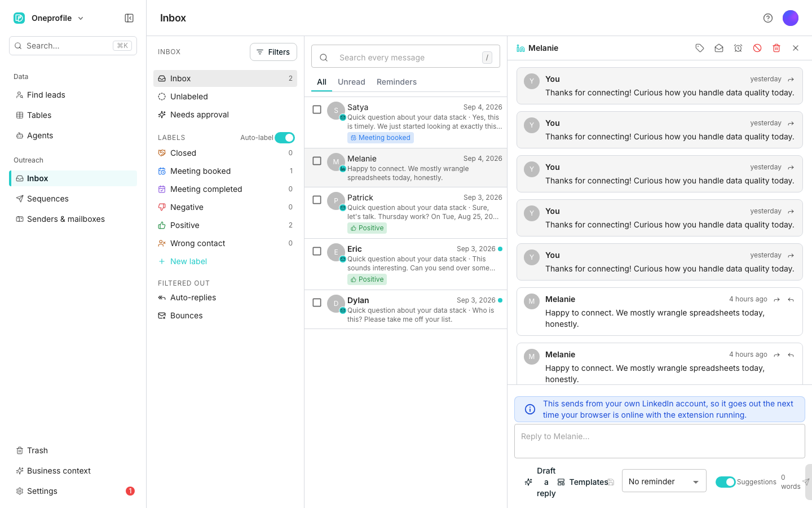Click the red block contact icon

[757, 49]
